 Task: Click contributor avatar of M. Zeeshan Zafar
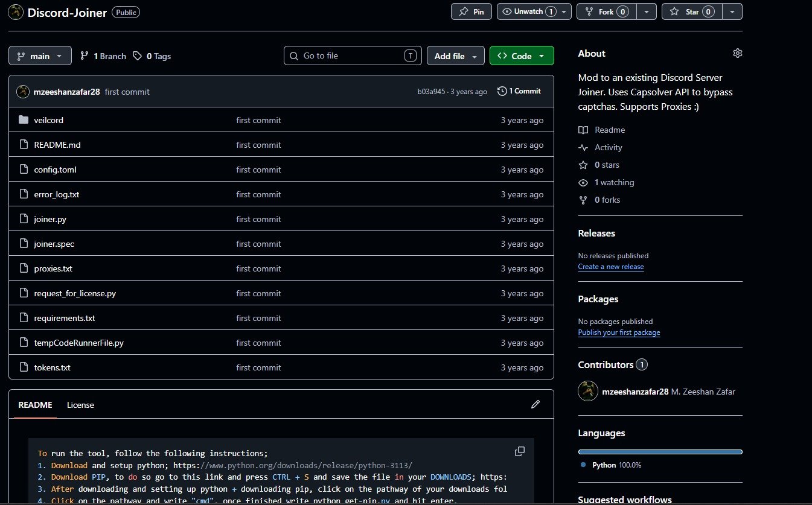pyautogui.click(x=588, y=391)
